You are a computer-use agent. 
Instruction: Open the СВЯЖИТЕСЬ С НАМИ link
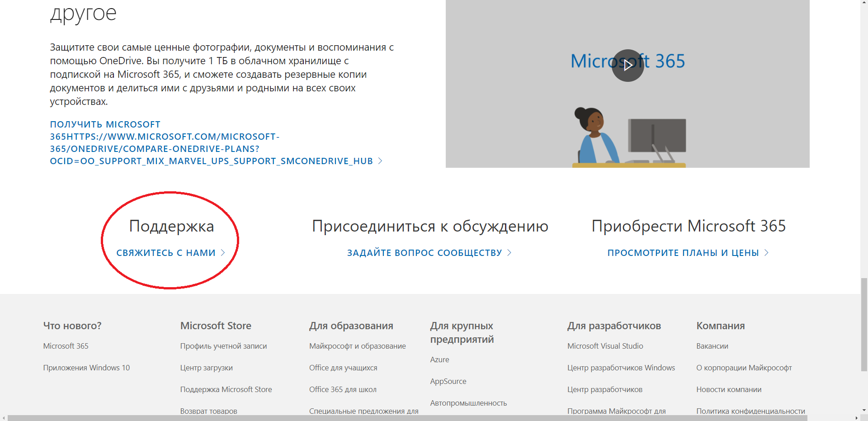coord(166,253)
